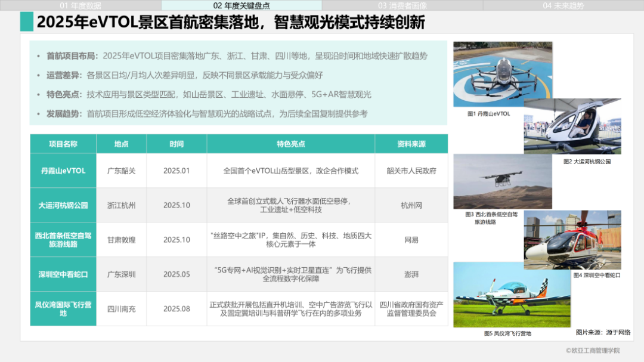Screen dimensions: 644x362
Task: Click the 广东韶关 location cell
Action: 121,171
